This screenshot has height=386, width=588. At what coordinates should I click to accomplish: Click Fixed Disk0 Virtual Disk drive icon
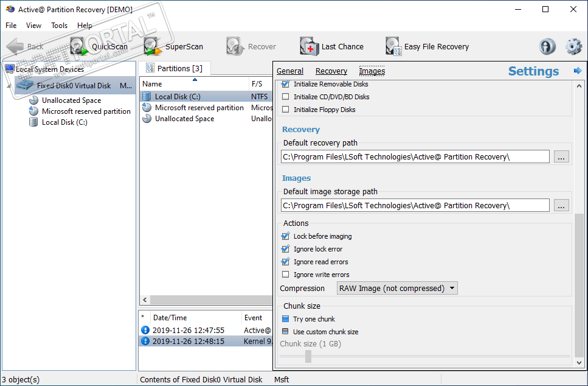point(25,85)
